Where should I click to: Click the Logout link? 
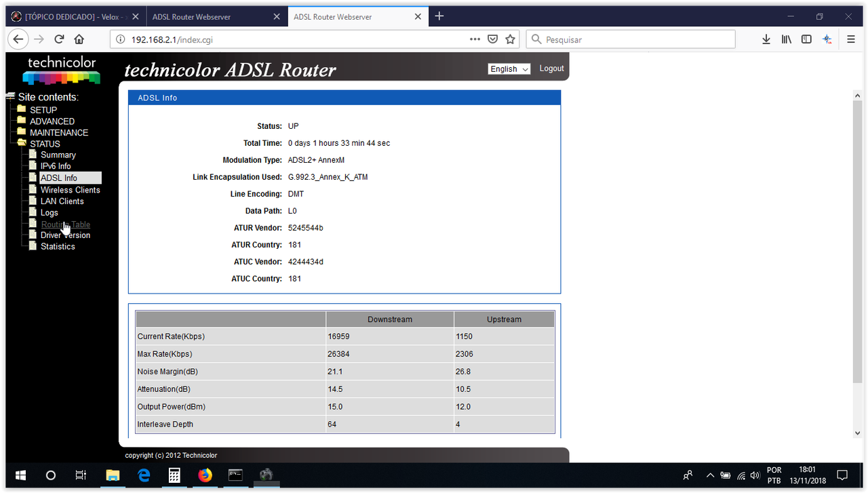click(x=551, y=68)
